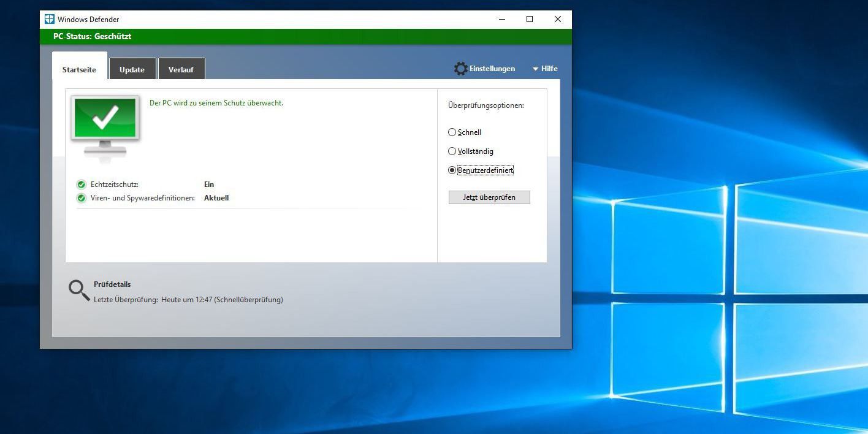Minimize the Windows Defender window
This screenshot has width=868, height=434.
pyautogui.click(x=502, y=19)
